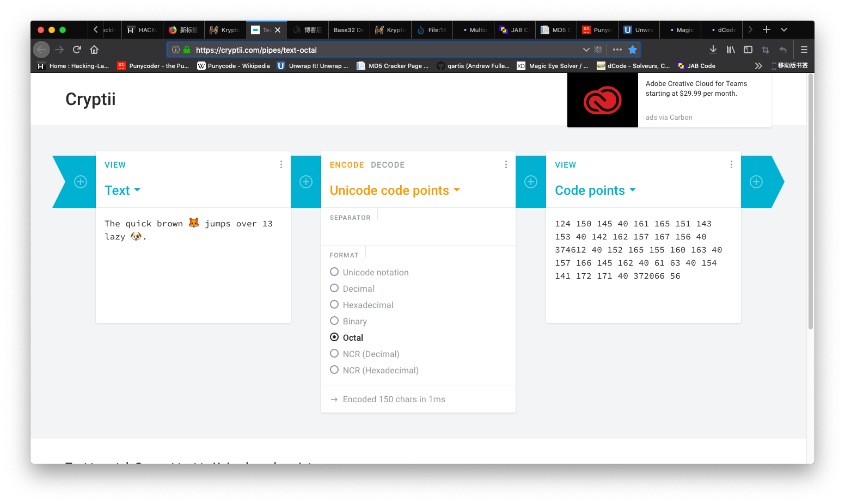View site security lock information
Image resolution: width=845 pixels, height=504 pixels.
(x=187, y=50)
